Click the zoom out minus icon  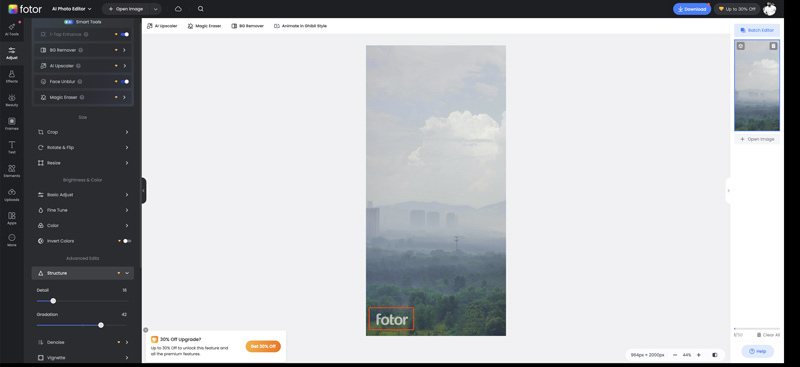pos(675,355)
